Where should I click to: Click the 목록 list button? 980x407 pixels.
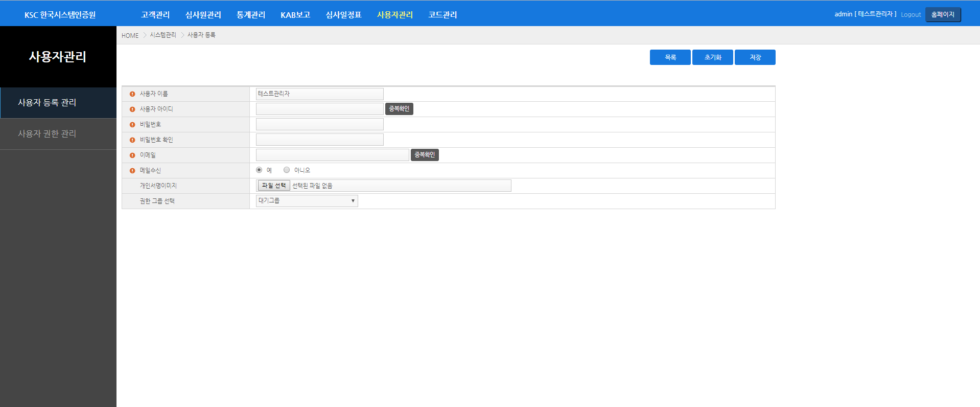pyautogui.click(x=670, y=57)
